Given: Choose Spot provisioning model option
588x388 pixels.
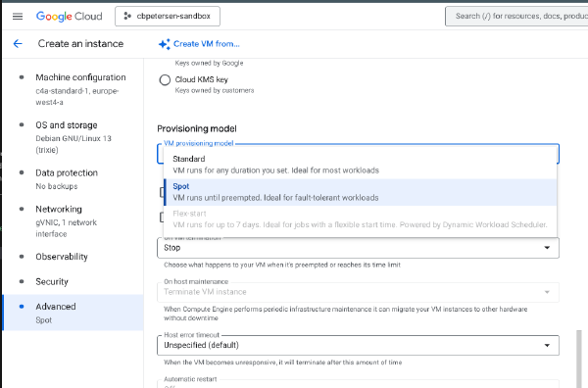Looking at the screenshot, I should tap(360, 192).
